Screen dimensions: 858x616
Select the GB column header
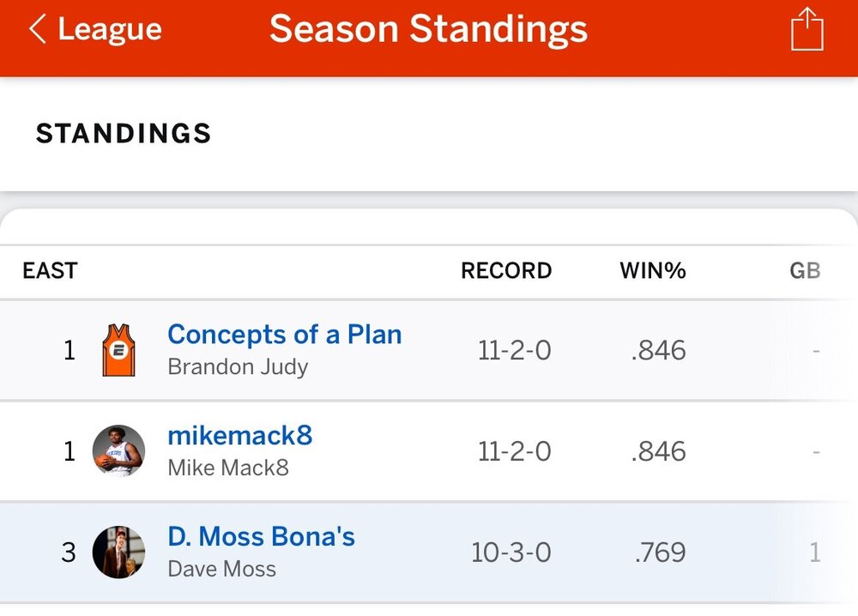click(x=805, y=271)
